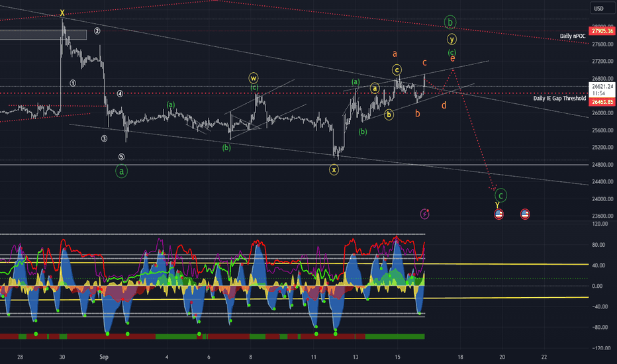Click the 25200.00 price axis label

[x=602, y=147]
